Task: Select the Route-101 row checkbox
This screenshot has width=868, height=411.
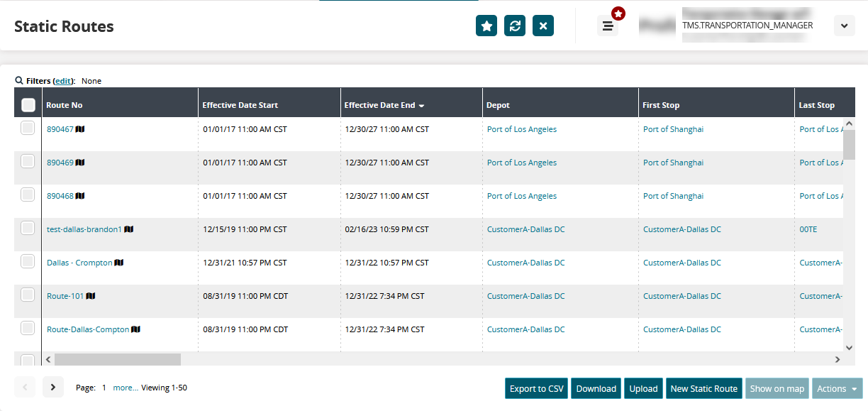Action: [28, 295]
